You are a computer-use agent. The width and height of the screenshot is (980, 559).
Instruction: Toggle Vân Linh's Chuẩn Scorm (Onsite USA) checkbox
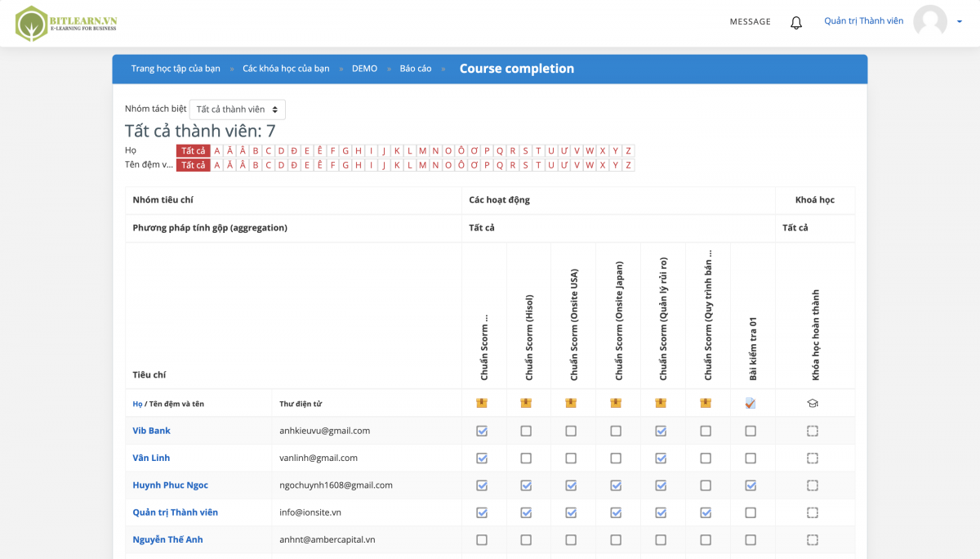571,458
